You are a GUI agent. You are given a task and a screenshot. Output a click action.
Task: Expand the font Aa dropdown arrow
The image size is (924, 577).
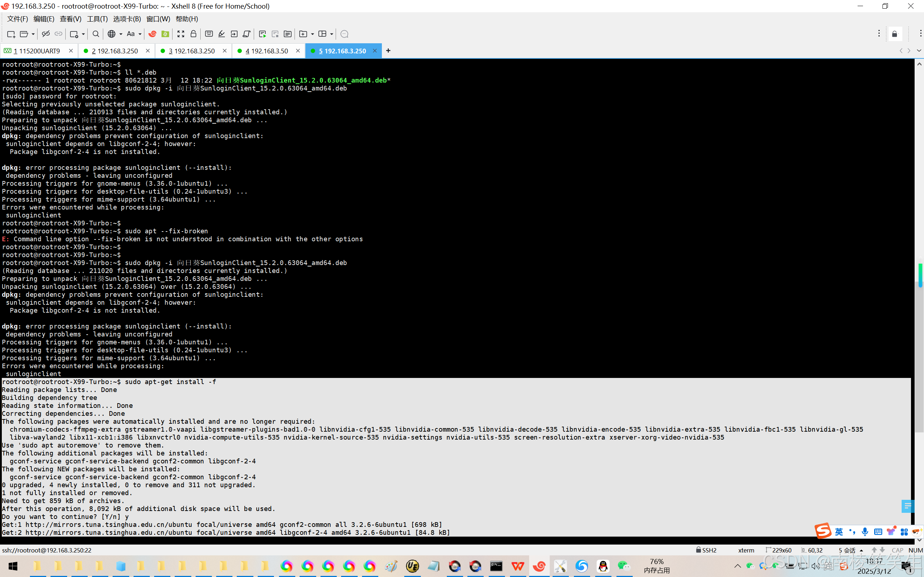pyautogui.click(x=140, y=34)
